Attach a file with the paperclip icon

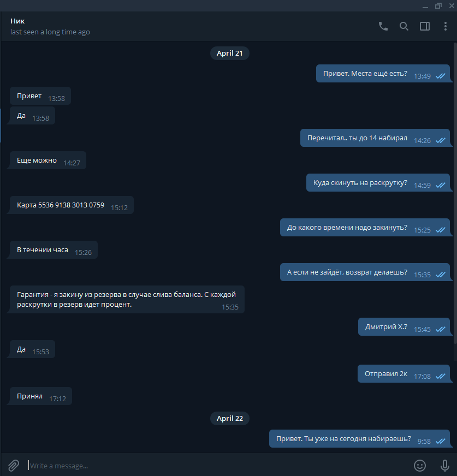point(13,466)
